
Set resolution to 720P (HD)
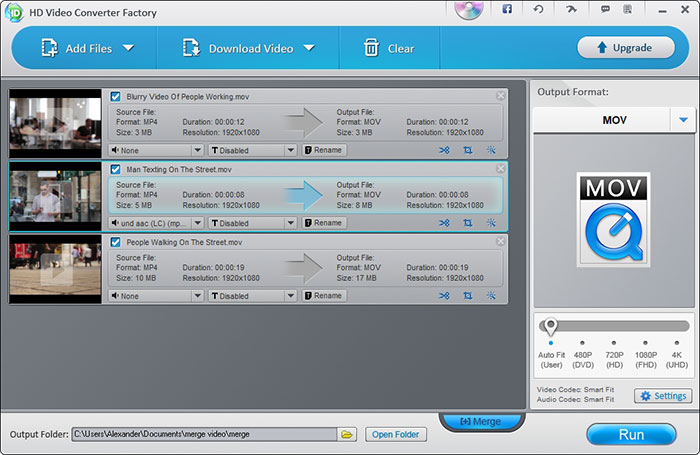click(x=614, y=355)
